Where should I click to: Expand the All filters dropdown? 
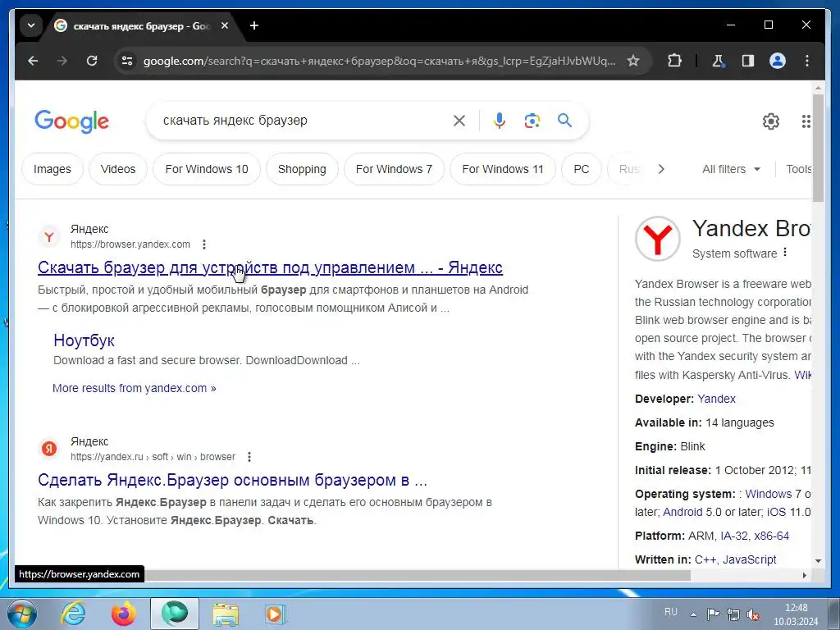tap(731, 169)
